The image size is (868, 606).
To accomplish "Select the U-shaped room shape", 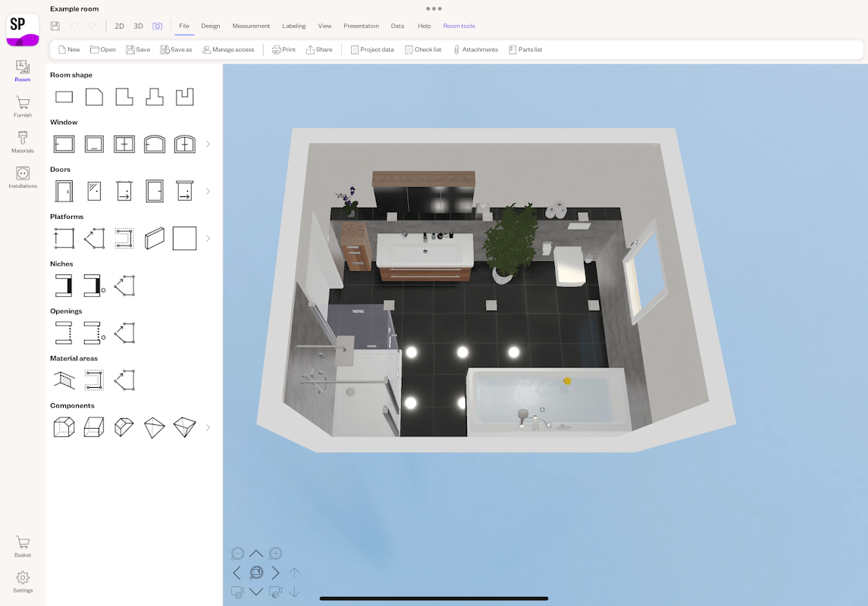I will [184, 97].
